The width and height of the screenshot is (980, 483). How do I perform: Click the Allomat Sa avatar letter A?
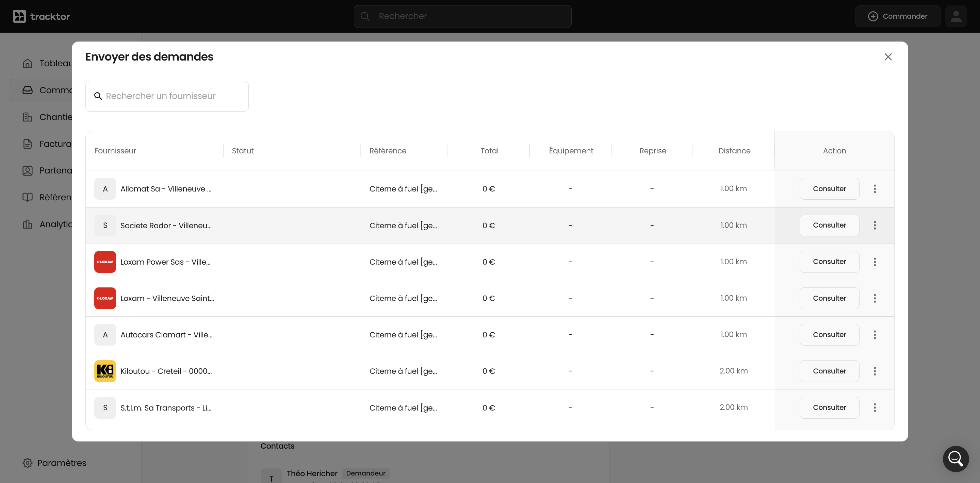[105, 189]
